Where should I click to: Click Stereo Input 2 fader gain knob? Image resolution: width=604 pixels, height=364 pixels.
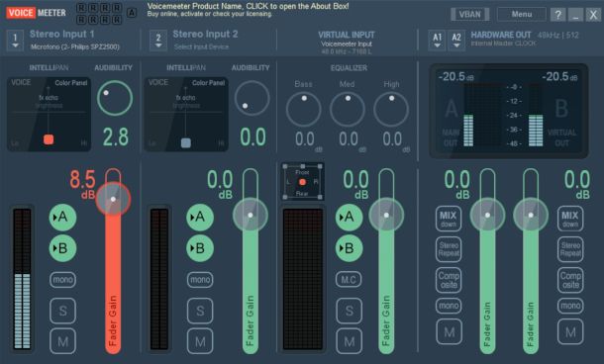251,215
